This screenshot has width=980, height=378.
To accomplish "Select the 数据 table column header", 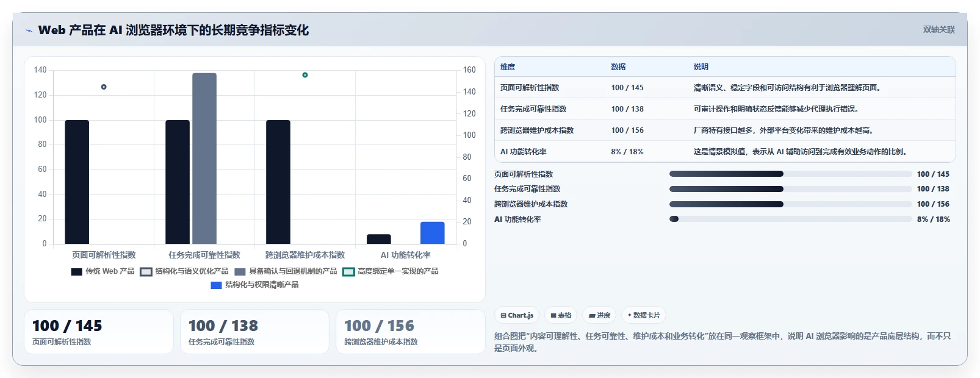I will [x=618, y=67].
